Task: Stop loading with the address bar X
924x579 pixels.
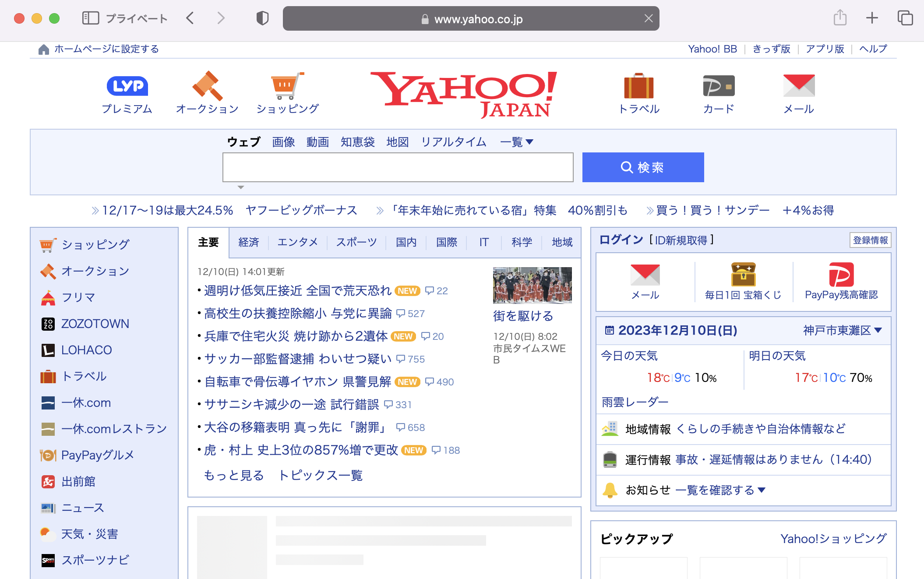Action: point(649,18)
